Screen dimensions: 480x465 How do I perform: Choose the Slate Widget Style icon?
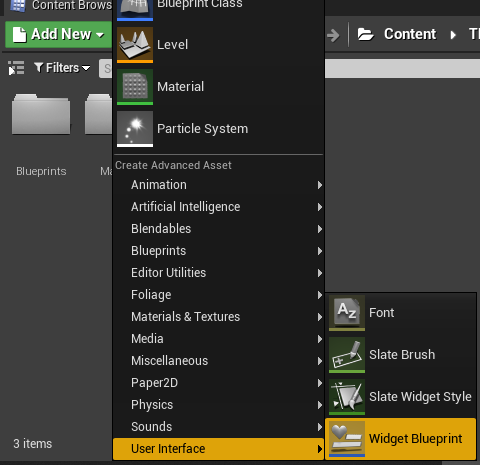click(347, 397)
